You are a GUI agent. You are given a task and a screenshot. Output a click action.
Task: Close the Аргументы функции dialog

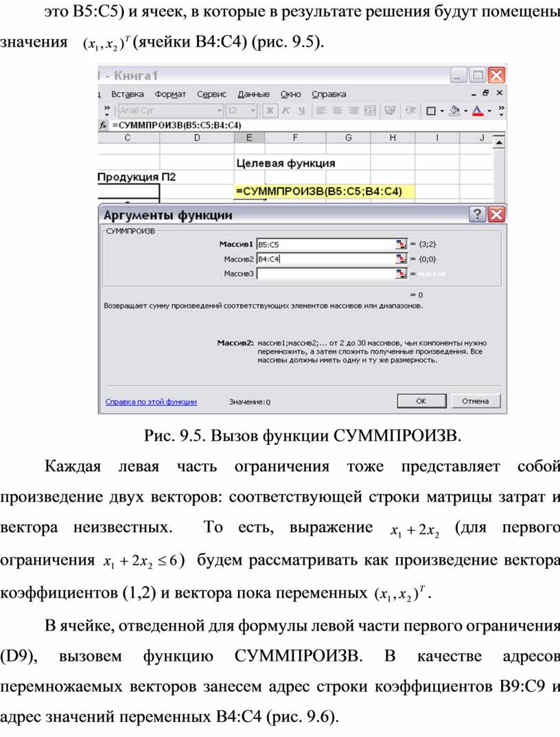(497, 214)
